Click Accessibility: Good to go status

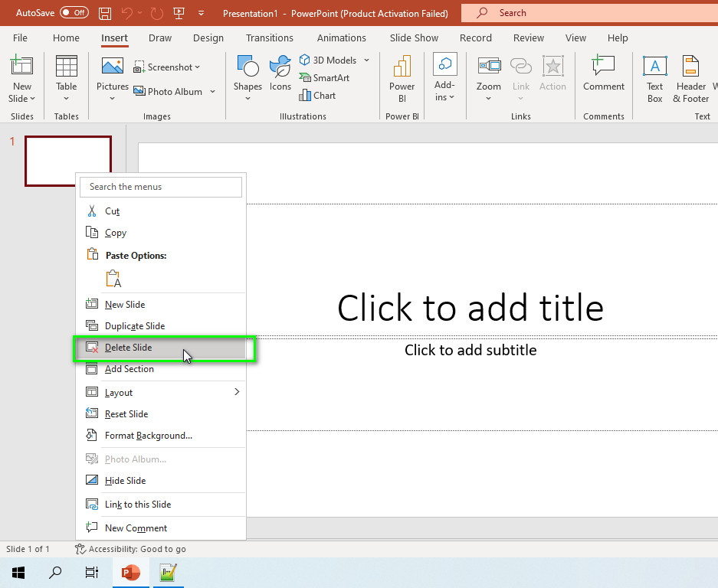coord(130,549)
